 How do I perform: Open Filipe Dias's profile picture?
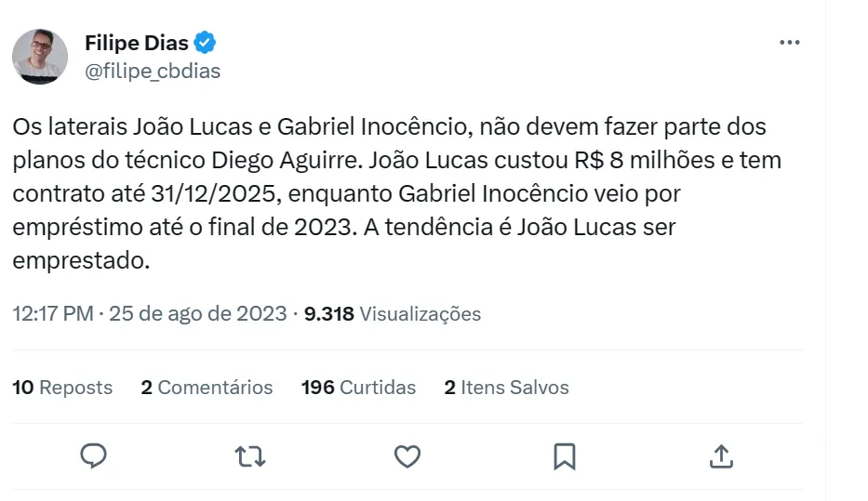40,57
